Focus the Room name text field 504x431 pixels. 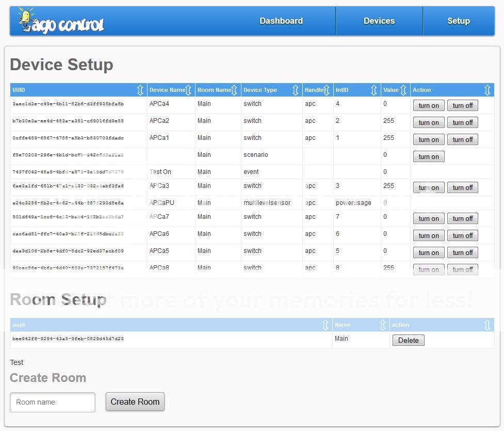53,403
